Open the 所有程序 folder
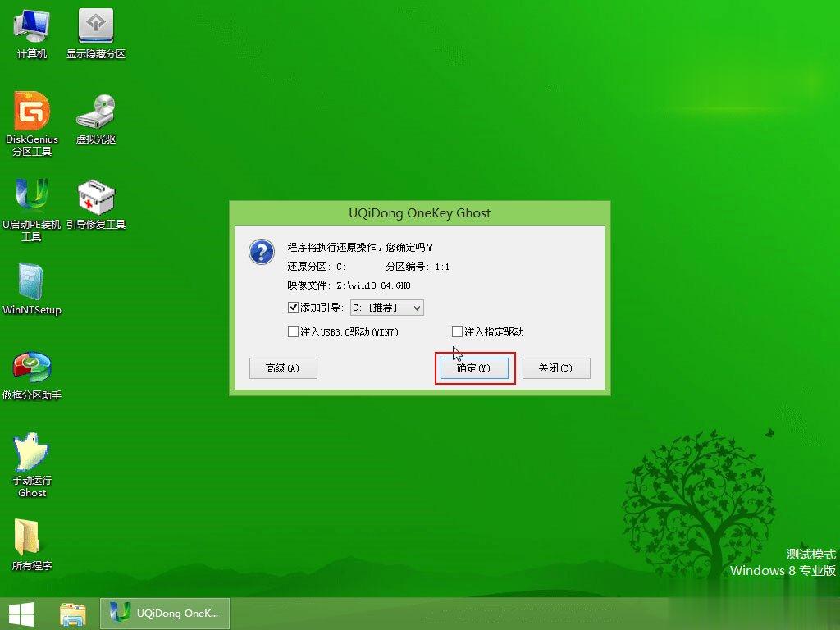Image resolution: width=840 pixels, height=630 pixels. tap(32, 545)
